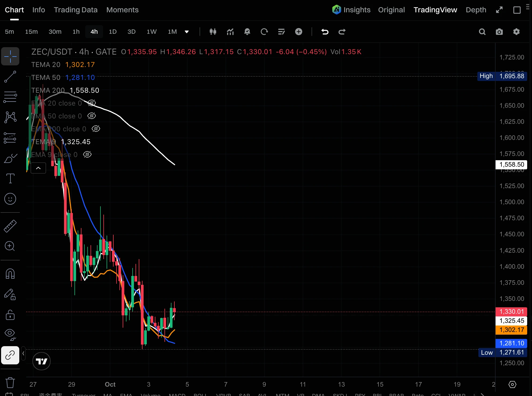Select the 15m timeframe
This screenshot has width=532, height=396.
coord(31,32)
